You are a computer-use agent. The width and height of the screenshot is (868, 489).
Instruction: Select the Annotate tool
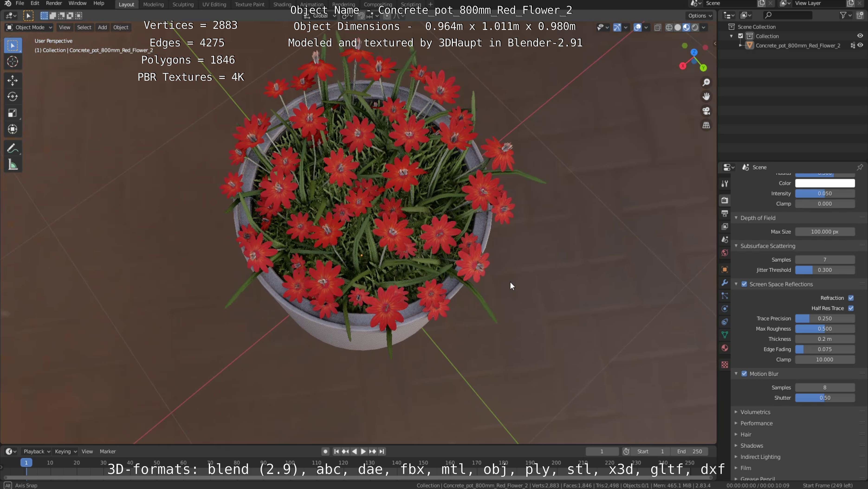(13, 148)
